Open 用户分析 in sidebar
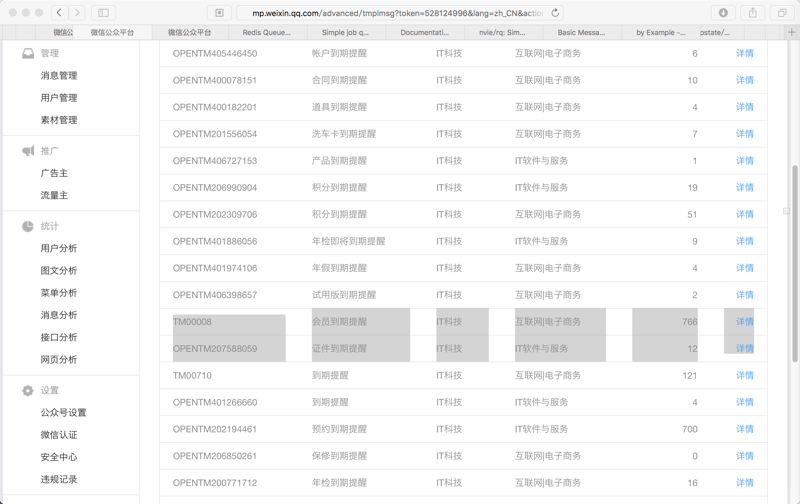Screen dimensions: 800x504 click(x=59, y=248)
